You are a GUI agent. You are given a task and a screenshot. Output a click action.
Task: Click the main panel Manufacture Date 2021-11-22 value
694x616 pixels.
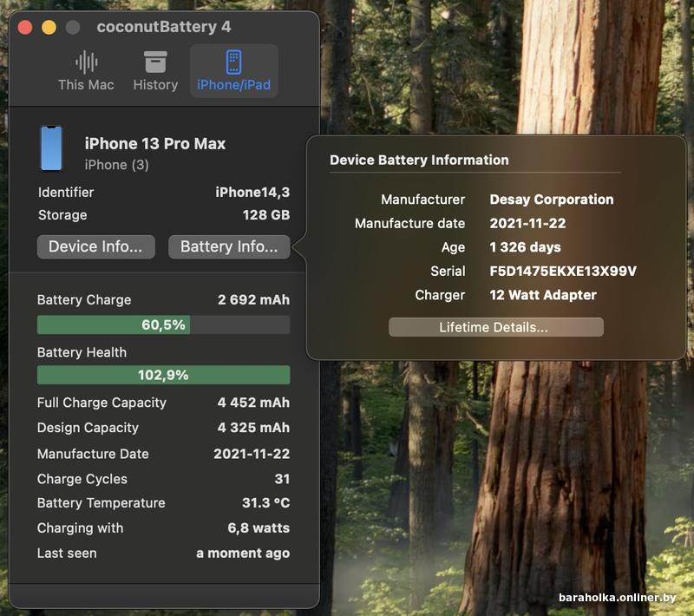(252, 454)
